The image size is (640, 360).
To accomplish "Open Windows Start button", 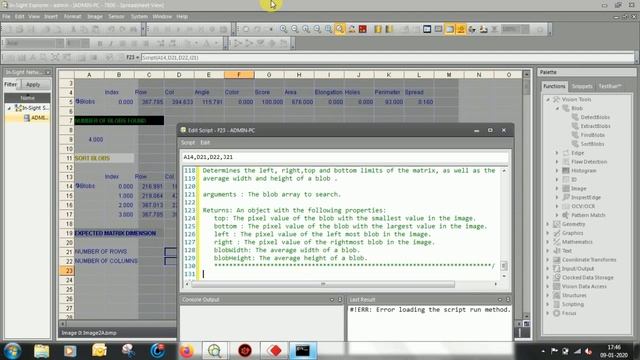I will (12, 351).
